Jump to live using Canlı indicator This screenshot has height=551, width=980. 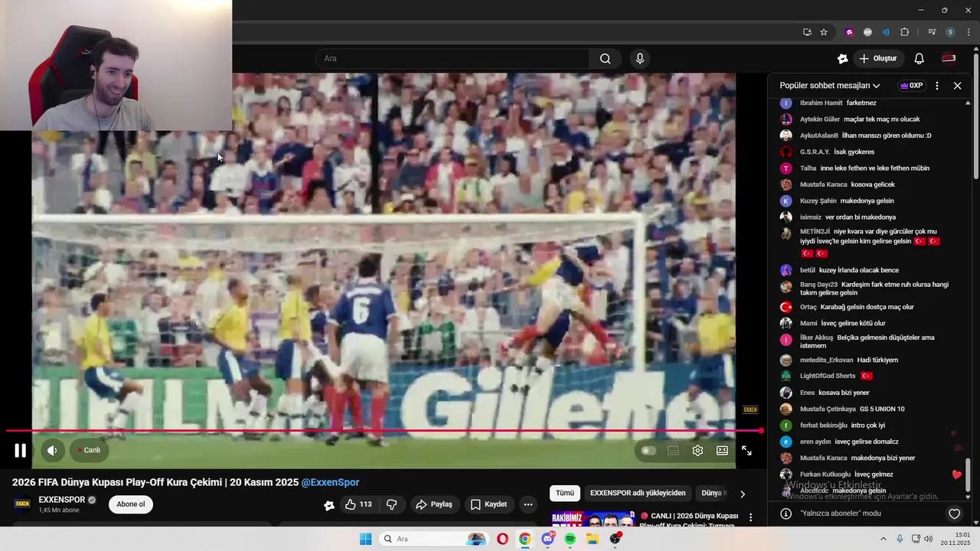(89, 450)
